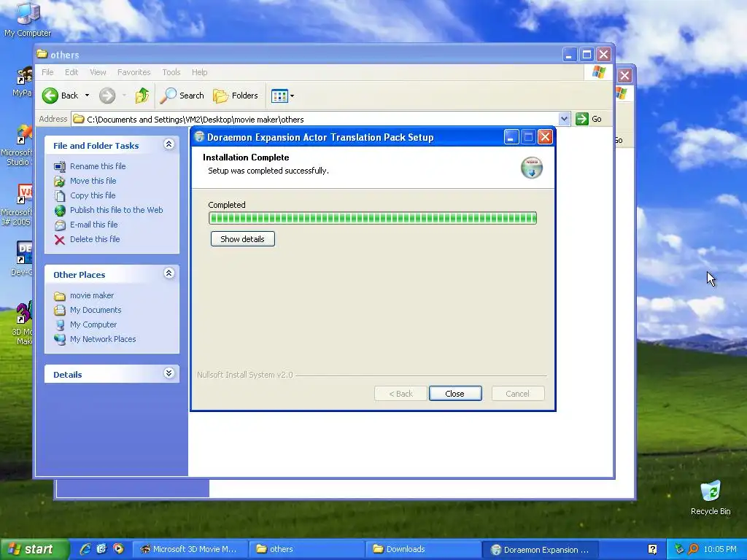Open Search in the others window toolbar

coord(182,96)
